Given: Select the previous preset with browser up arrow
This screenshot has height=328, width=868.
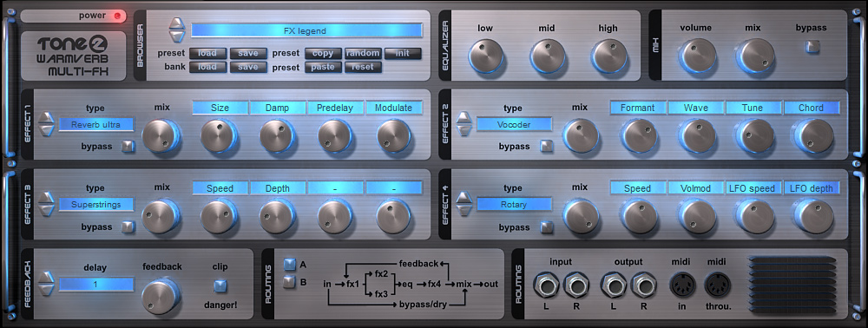Looking at the screenshot, I should pos(176,23).
